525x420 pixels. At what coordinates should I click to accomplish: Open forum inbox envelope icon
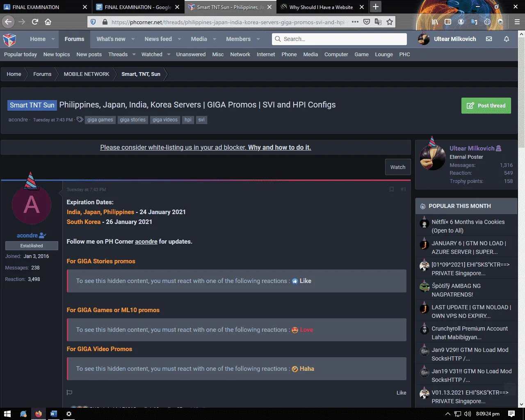[x=489, y=39]
